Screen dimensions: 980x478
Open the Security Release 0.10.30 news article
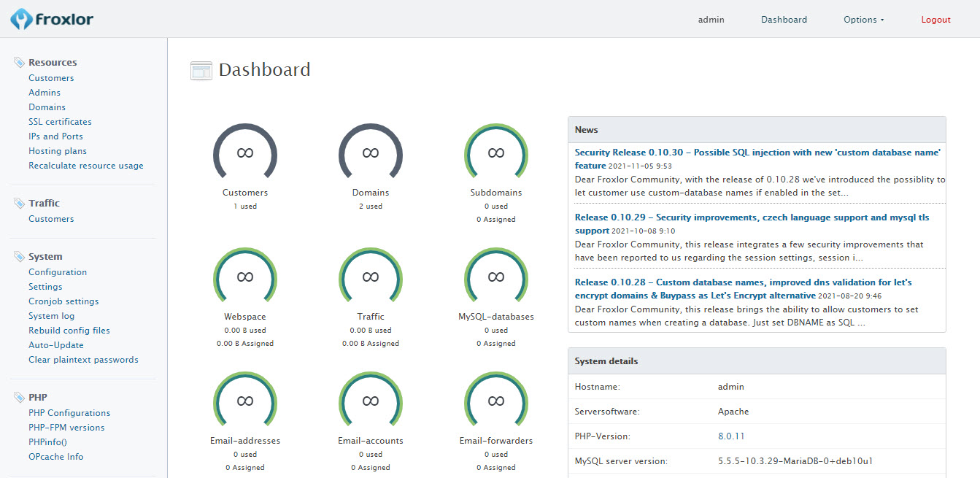click(x=757, y=153)
